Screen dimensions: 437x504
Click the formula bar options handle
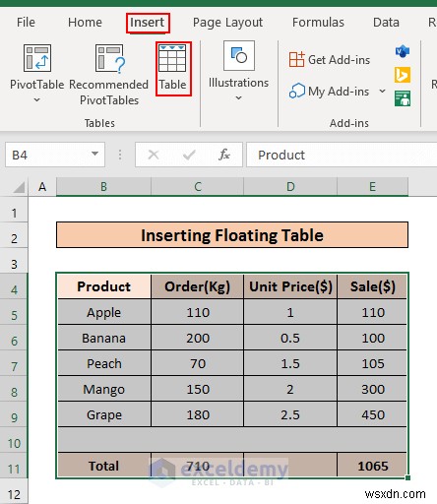click(120, 155)
